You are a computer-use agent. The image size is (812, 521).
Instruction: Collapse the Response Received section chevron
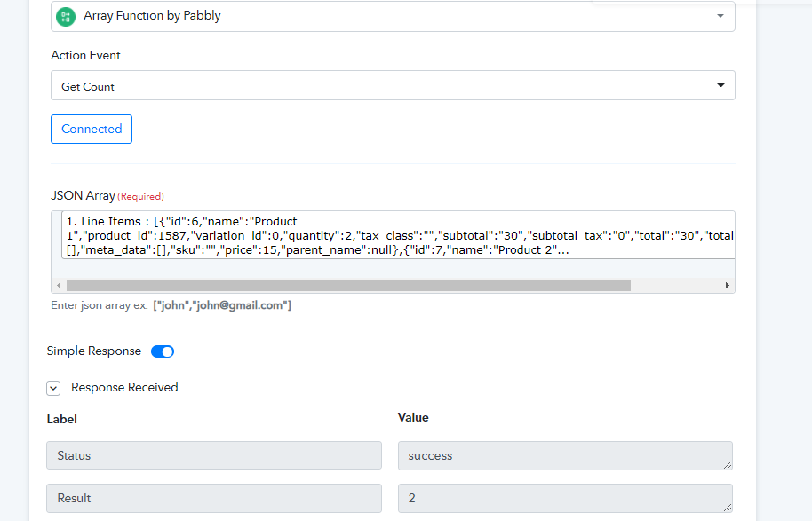pos(54,388)
